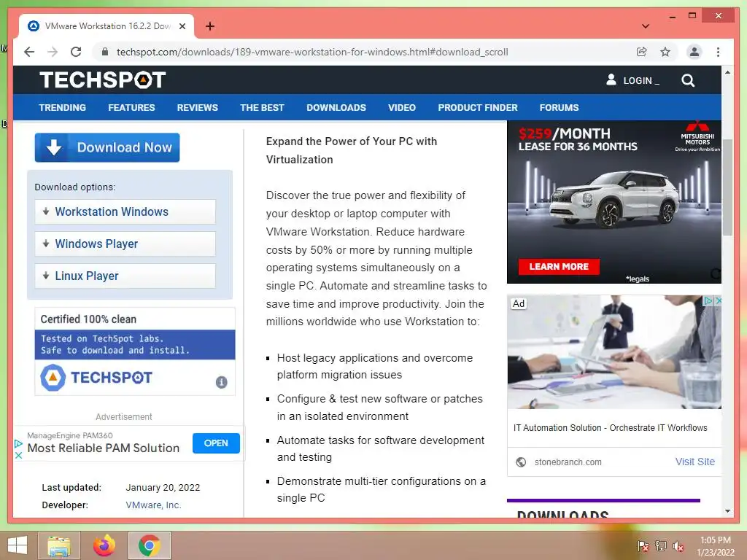
Task: Click the share page icon in address bar
Action: 642,52
